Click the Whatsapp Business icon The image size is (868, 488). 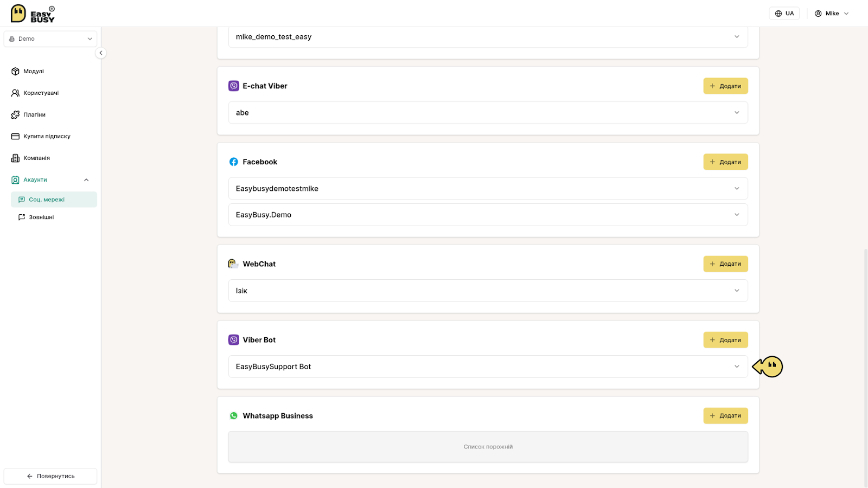234,416
